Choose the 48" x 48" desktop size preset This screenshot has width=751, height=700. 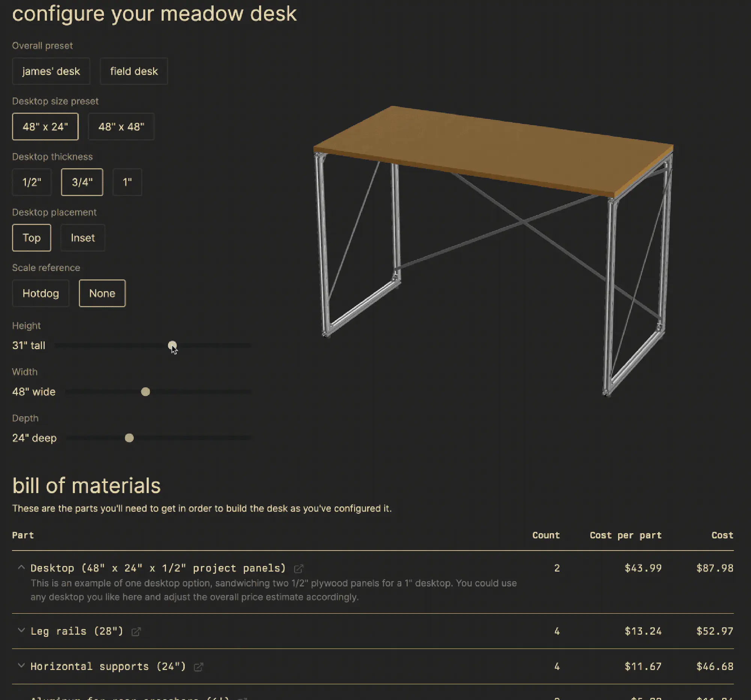point(121,127)
